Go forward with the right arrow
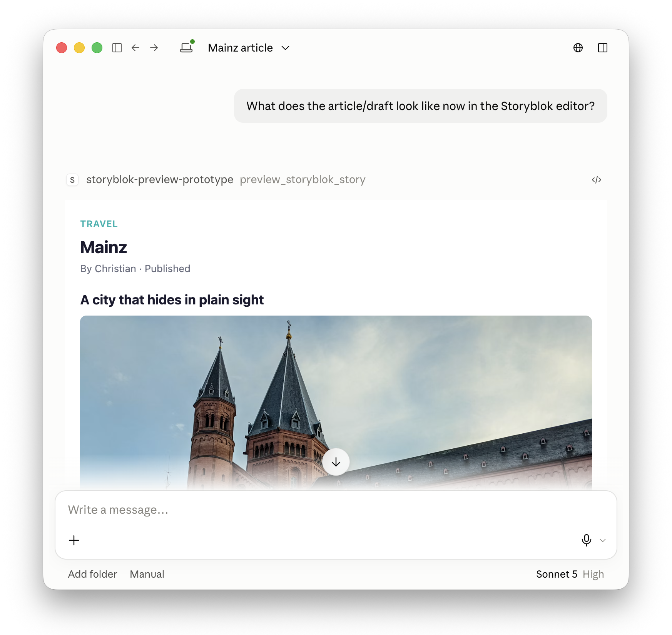Viewport: 672px width, 635px height. (154, 48)
